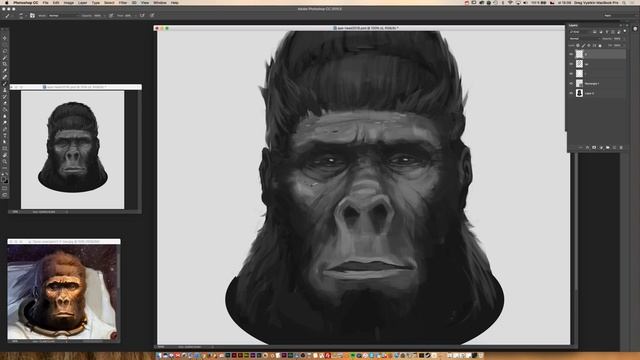Viewport: 640px width, 360px height.
Task: Toggle lock all padlock icon
Action: tap(600, 46)
